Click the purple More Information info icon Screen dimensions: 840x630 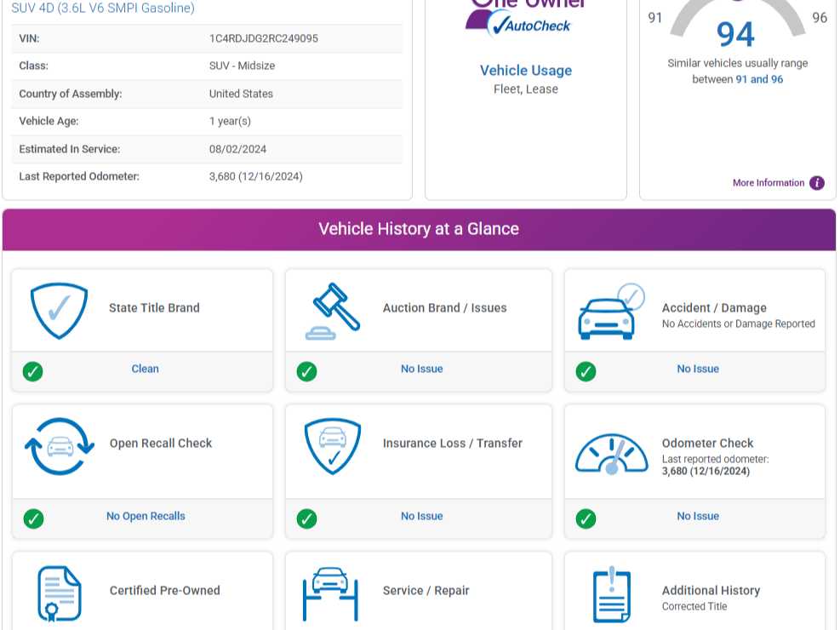point(817,183)
